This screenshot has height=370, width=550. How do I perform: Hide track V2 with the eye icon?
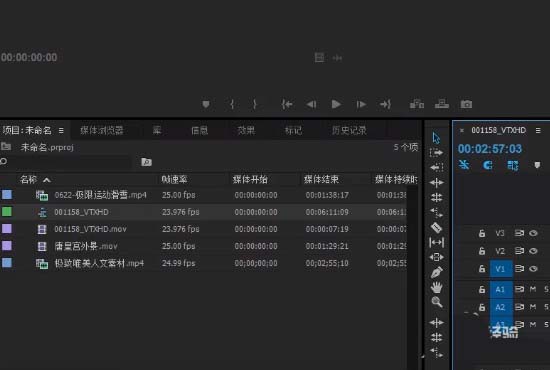[533, 251]
